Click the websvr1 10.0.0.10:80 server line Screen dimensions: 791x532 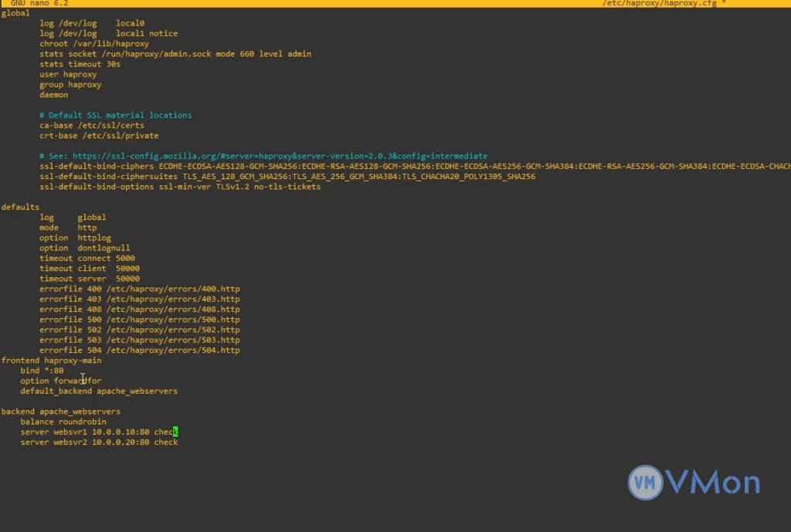pos(99,432)
